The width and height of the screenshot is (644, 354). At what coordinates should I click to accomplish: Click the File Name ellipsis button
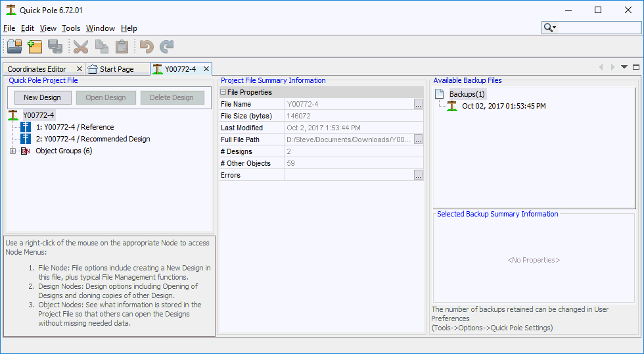tap(418, 104)
